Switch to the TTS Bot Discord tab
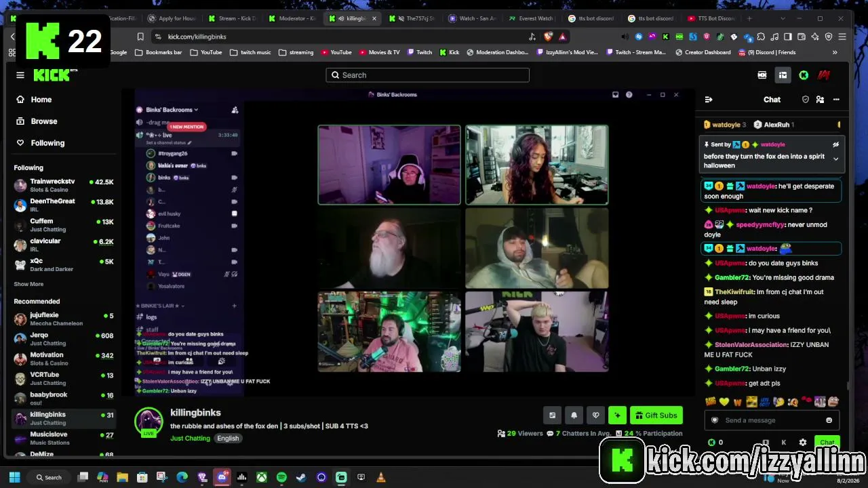The height and width of the screenshot is (488, 868). [710, 18]
